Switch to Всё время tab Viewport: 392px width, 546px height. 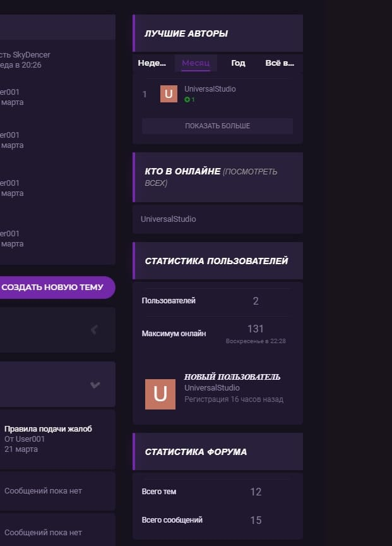coord(280,63)
